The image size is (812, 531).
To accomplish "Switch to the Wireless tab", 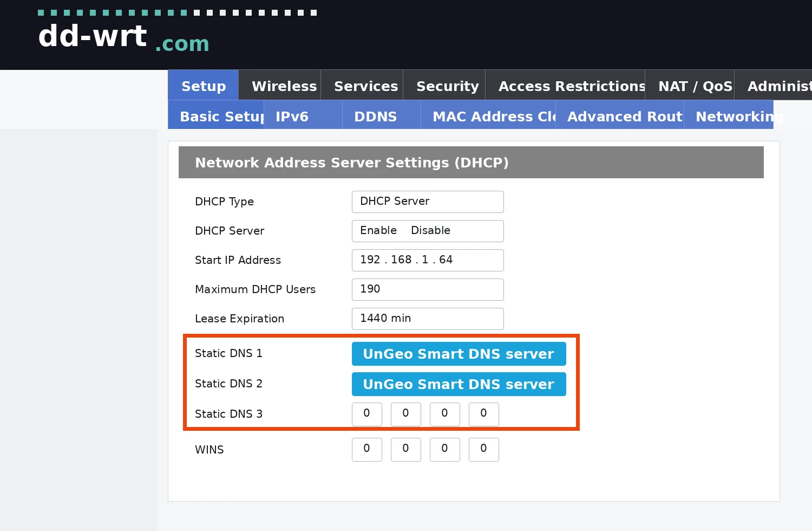I will point(280,86).
